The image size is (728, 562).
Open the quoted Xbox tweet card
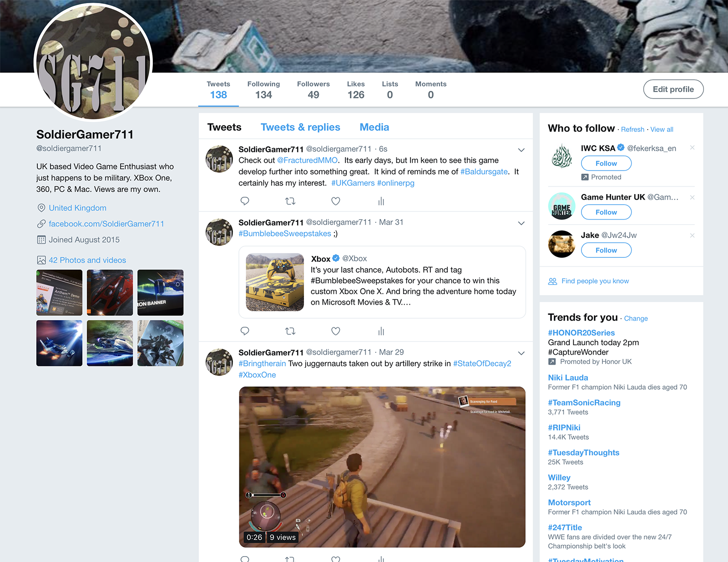pos(382,282)
